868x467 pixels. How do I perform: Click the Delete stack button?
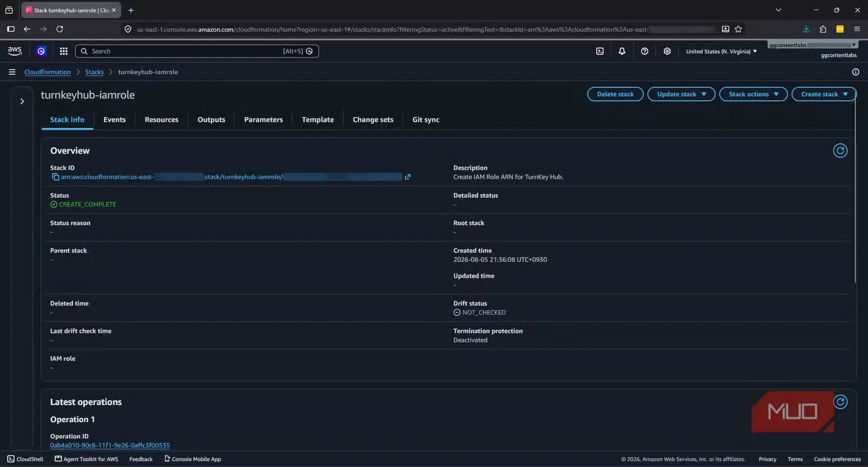[615, 94]
